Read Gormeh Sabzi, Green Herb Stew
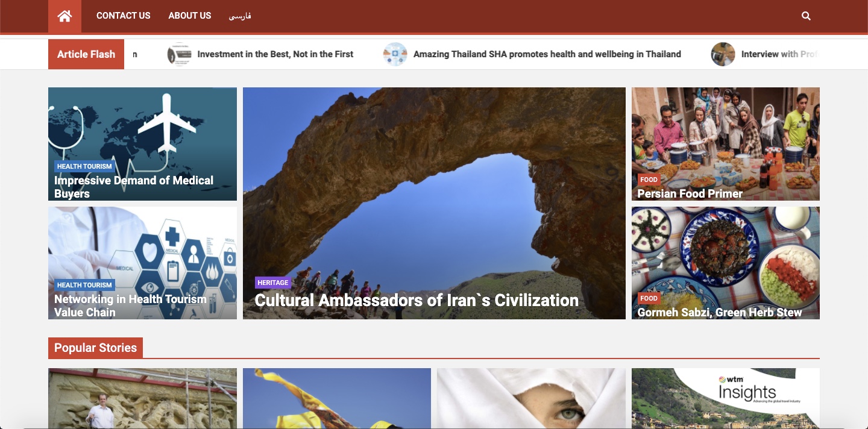Screen dimensions: 868x429 [x=719, y=312]
